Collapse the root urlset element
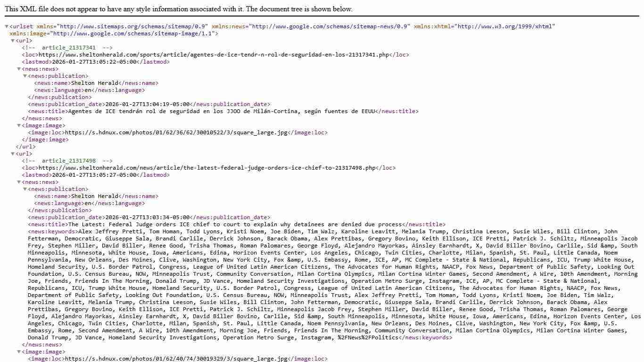 click(6, 26)
